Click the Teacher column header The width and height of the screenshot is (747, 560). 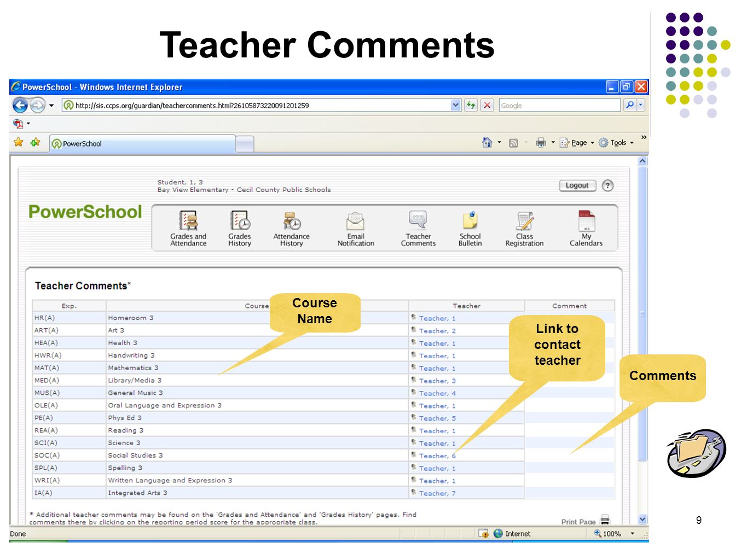pyautogui.click(x=466, y=306)
